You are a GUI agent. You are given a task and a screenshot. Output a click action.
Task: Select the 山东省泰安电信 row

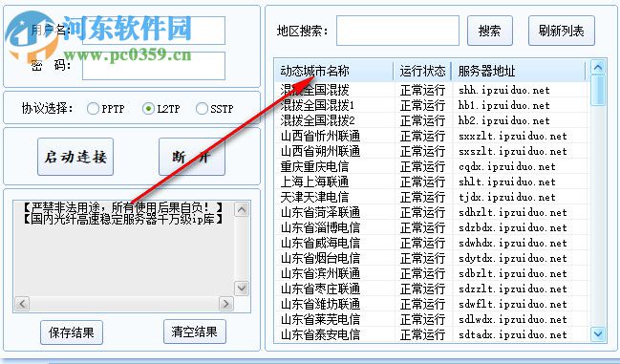[431, 334]
